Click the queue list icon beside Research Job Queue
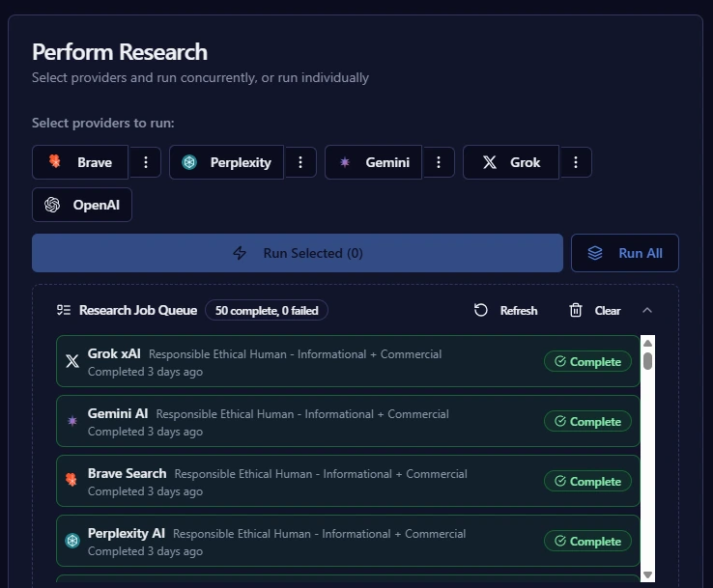 pos(64,310)
